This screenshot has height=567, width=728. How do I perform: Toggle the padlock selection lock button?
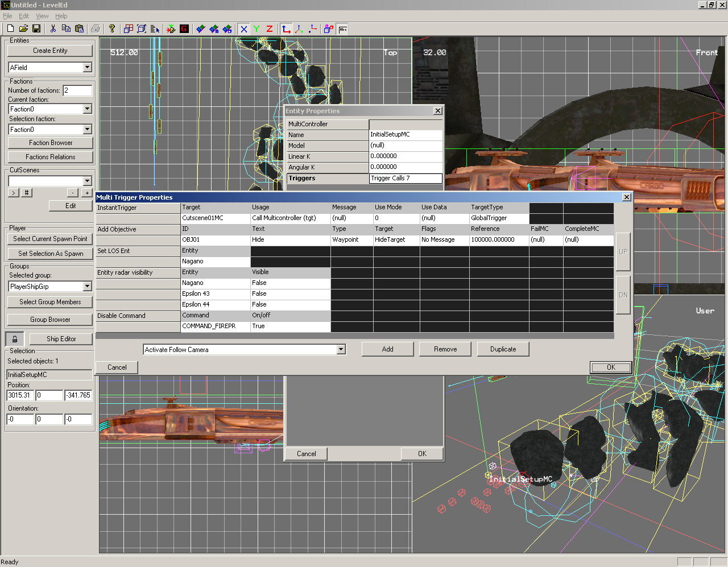[15, 339]
